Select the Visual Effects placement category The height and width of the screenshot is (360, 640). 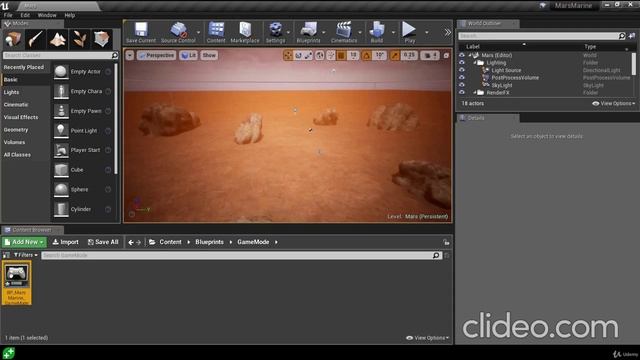click(21, 117)
